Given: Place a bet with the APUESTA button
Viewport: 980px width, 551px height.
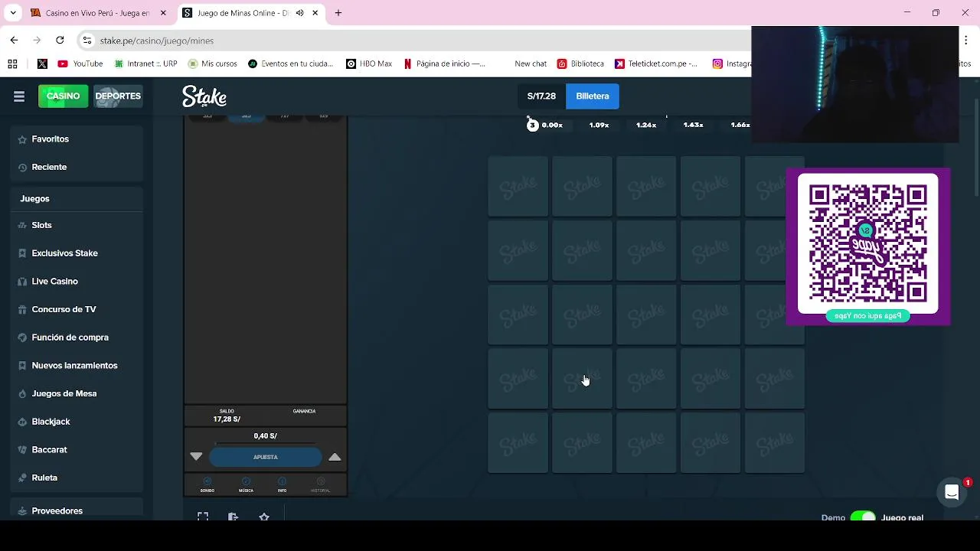Looking at the screenshot, I should (266, 457).
